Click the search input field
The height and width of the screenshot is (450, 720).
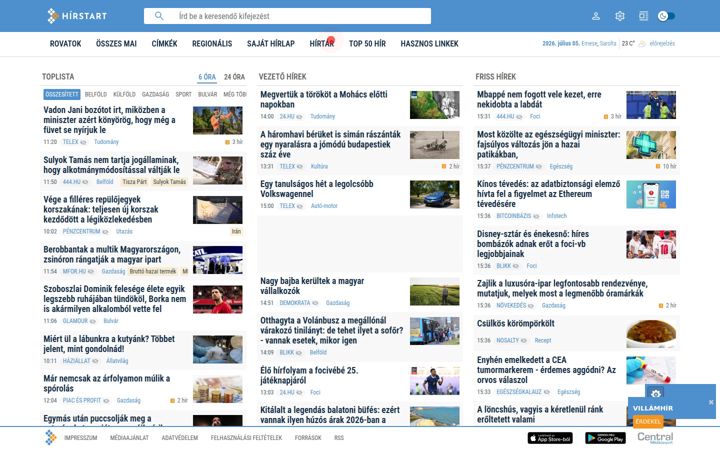pyautogui.click(x=287, y=16)
